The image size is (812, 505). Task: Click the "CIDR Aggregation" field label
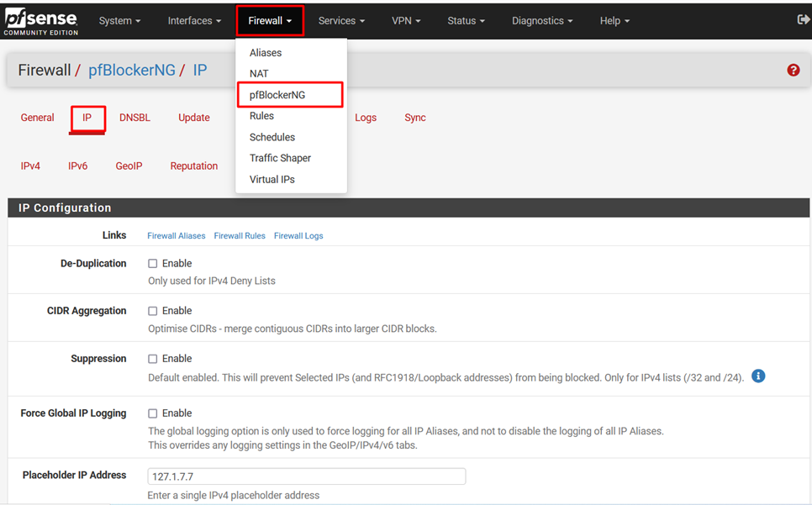(x=87, y=310)
